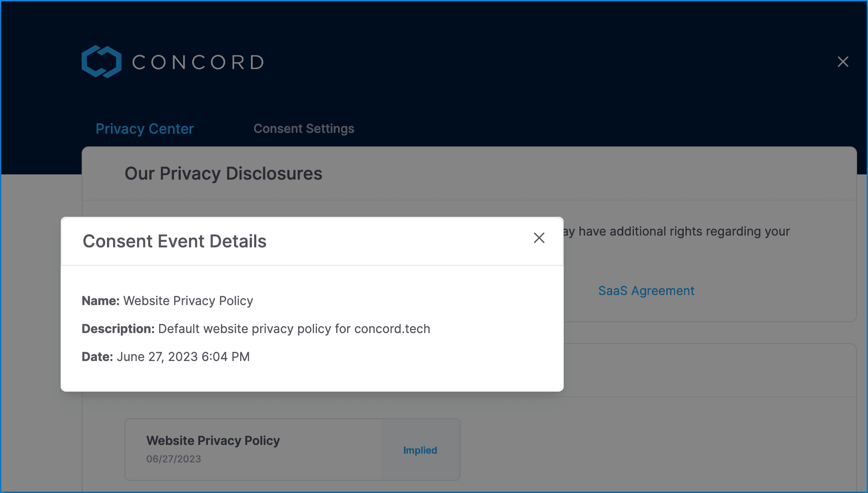This screenshot has height=493, width=868.
Task: Click the CONCORD wordmark text
Action: point(198,62)
